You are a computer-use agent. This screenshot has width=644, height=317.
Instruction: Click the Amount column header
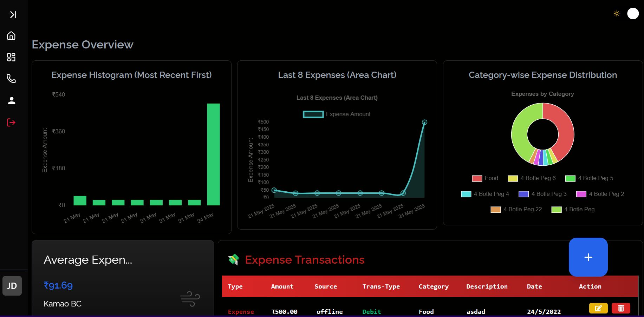point(282,286)
